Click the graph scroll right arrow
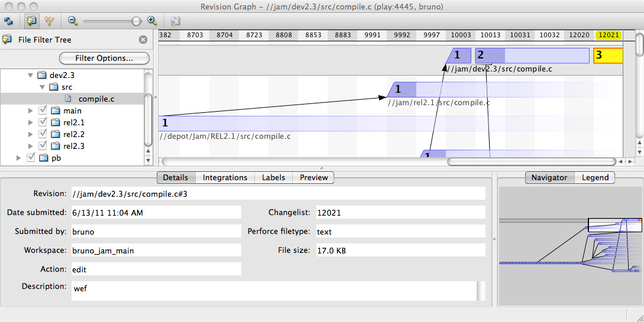This screenshot has width=644, height=322. 630,162
